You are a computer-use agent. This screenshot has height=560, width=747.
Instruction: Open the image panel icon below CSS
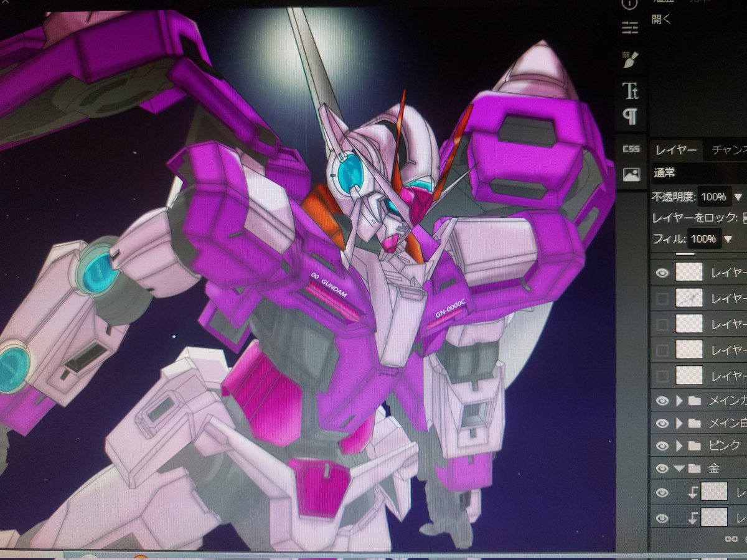tap(631, 175)
